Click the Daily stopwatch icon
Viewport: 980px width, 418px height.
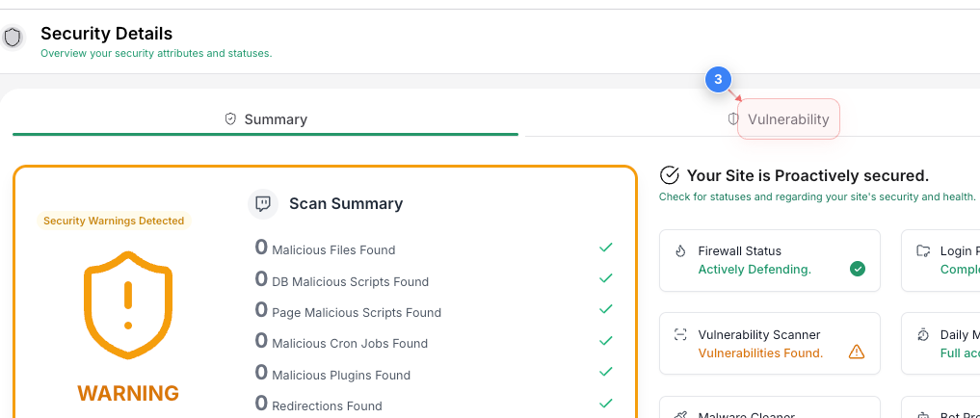tap(923, 335)
